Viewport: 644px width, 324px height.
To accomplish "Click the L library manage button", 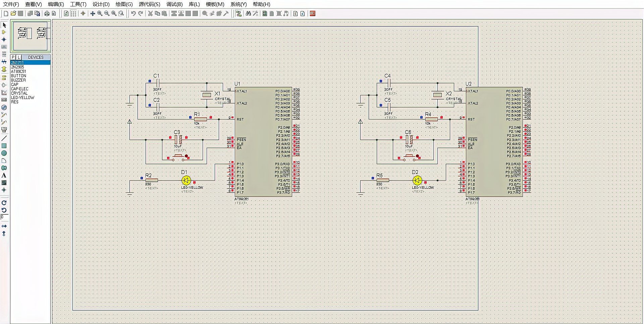I will point(19,57).
